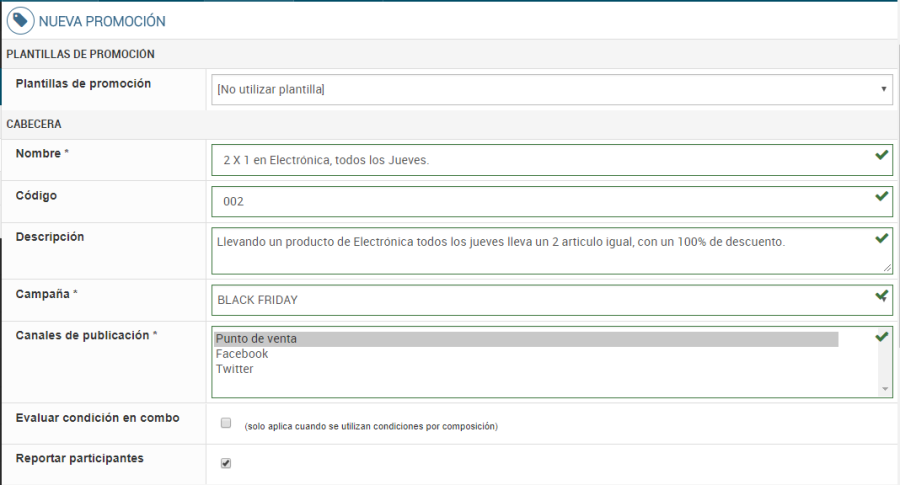Click the Descripción textarea resize handle
Screen dimensions: 900x485
pyautogui.click(x=888, y=268)
